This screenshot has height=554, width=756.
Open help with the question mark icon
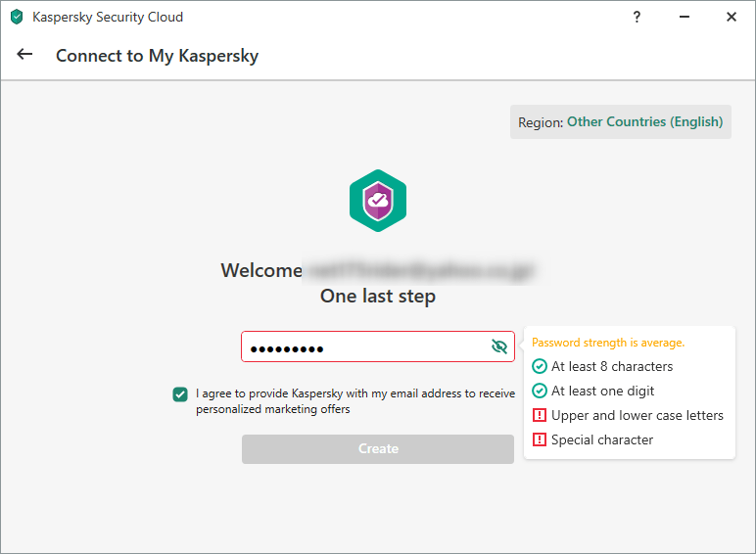(637, 18)
